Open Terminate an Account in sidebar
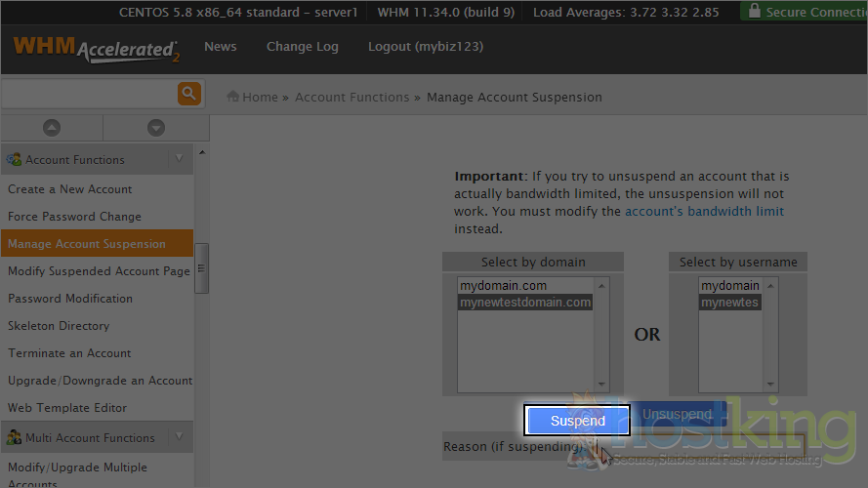The image size is (868, 488). [69, 353]
